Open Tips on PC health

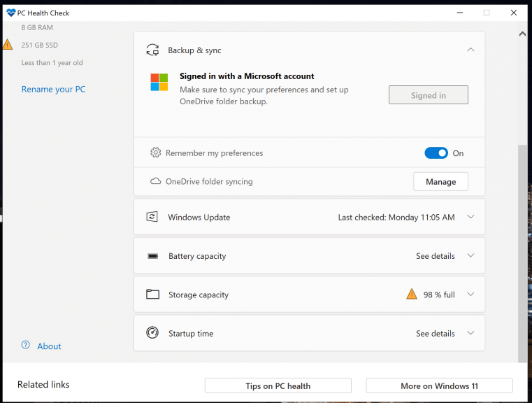[x=278, y=386]
